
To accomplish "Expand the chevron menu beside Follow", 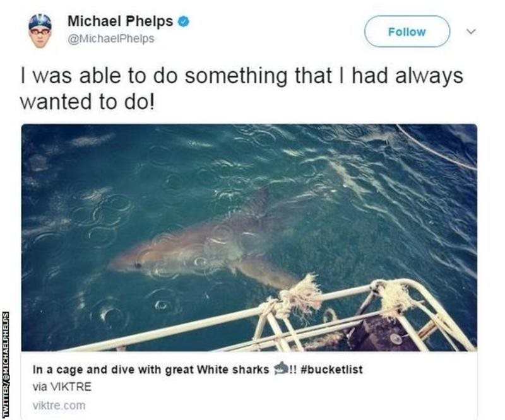I will pos(469,31).
